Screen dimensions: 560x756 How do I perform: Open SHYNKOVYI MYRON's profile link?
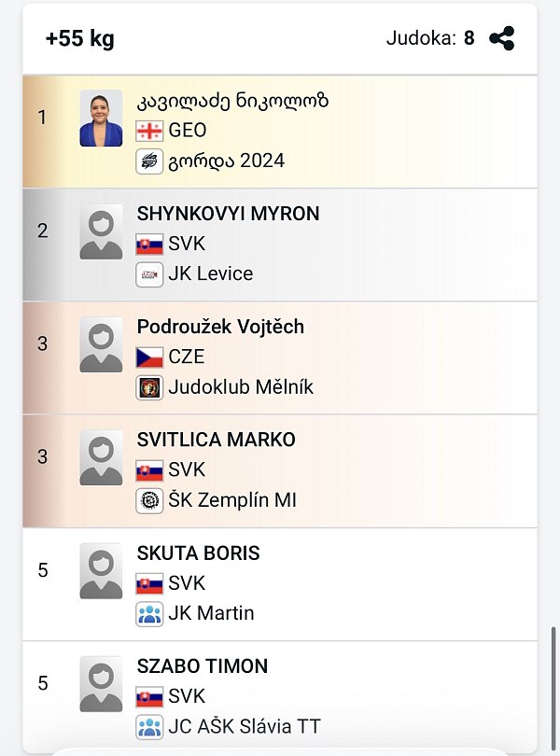click(x=228, y=214)
